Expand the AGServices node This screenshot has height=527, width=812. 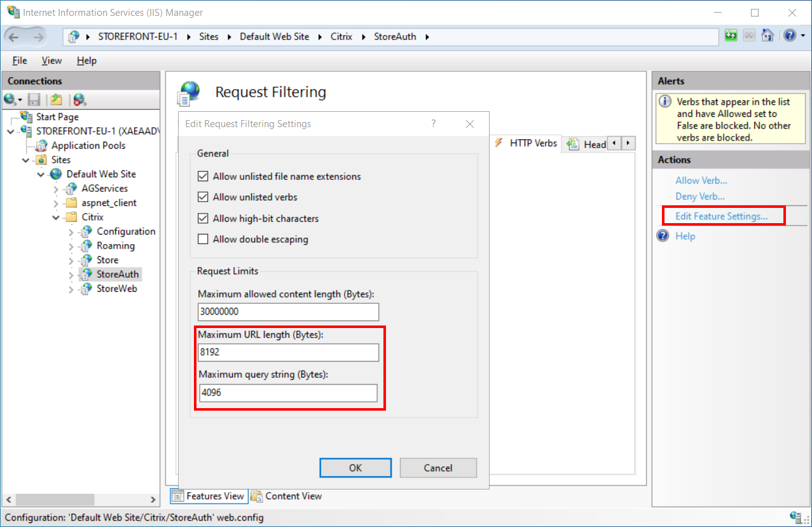pos(57,189)
